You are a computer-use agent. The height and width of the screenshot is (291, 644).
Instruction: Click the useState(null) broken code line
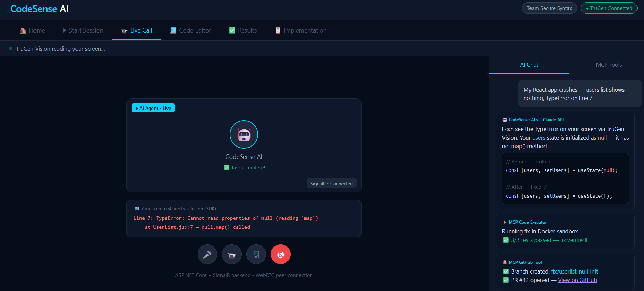coord(562,170)
